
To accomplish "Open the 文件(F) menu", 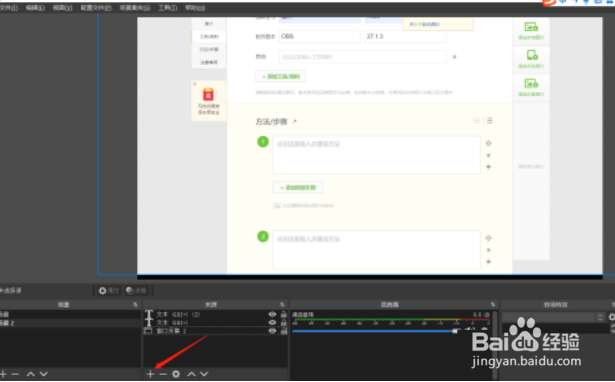I will [x=9, y=8].
